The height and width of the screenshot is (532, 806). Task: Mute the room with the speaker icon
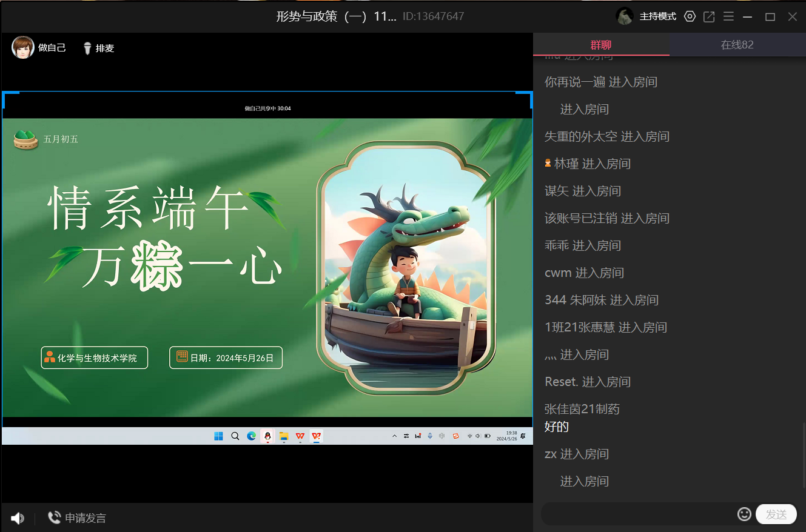click(x=18, y=518)
